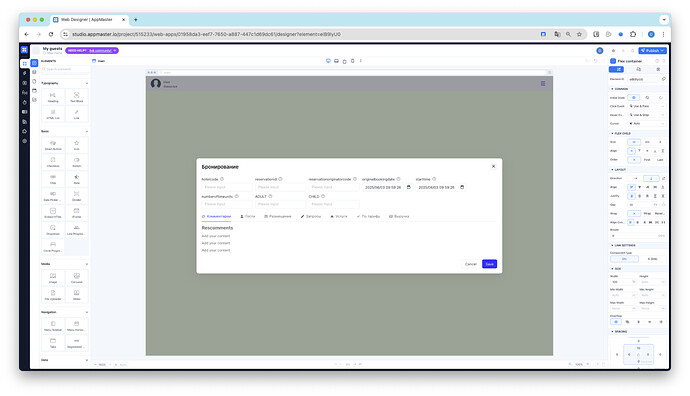The width and height of the screenshot is (690, 396).
Task: Click the hotelcode input field
Action: pyautogui.click(x=227, y=187)
